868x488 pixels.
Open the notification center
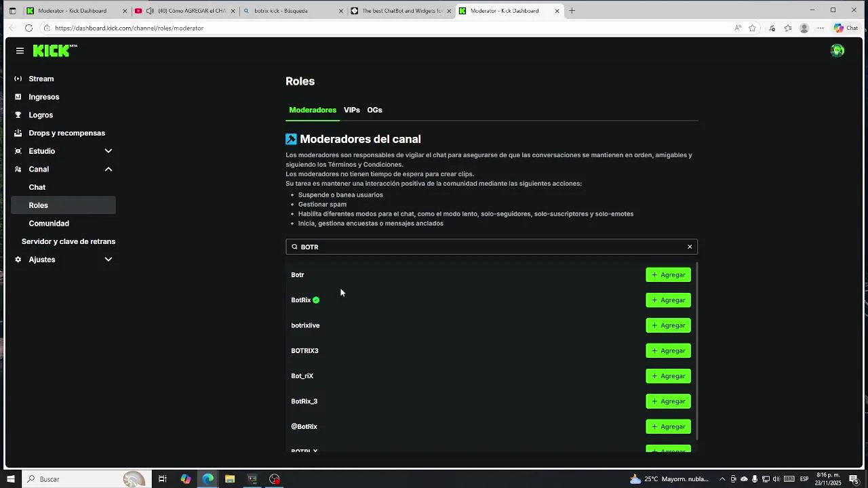click(x=854, y=479)
